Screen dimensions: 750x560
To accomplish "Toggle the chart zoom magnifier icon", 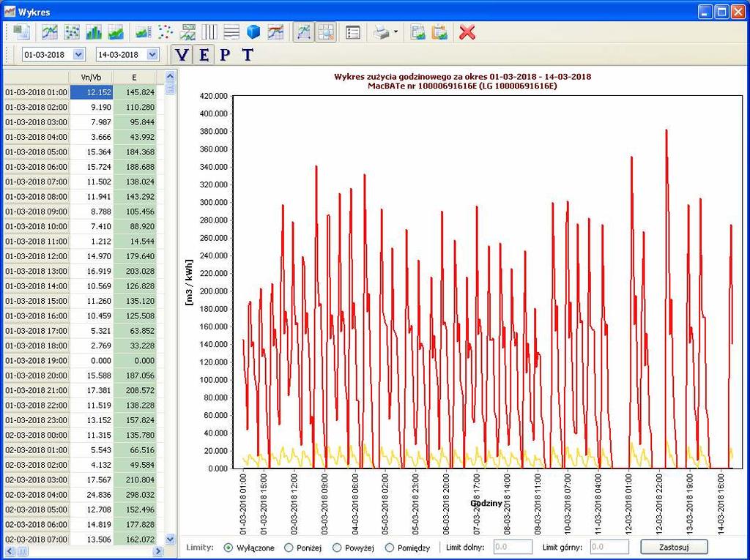I will point(326,32).
